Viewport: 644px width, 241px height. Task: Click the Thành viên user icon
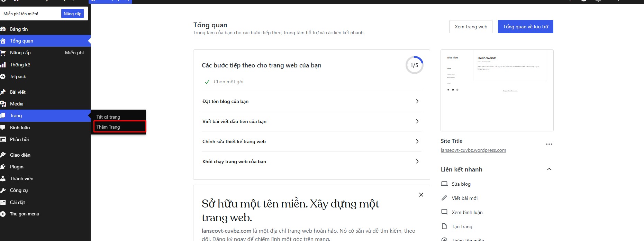[x=3, y=178]
